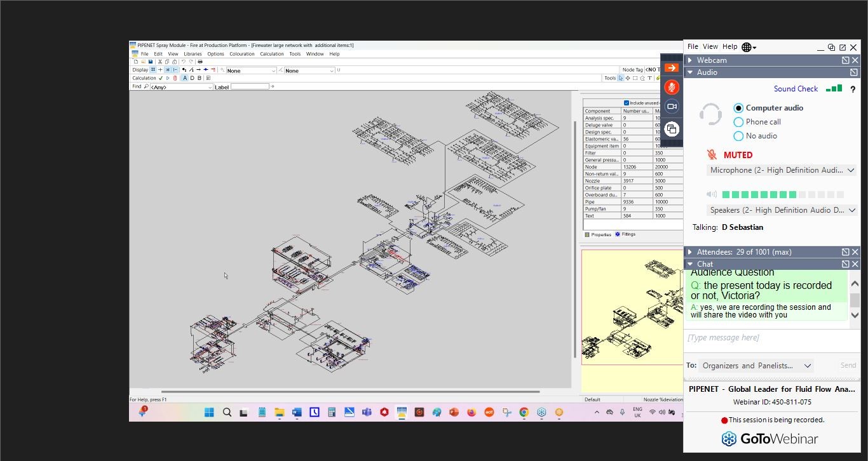Click the audio help question mark
This screenshot has height=461, width=868.
click(x=853, y=90)
